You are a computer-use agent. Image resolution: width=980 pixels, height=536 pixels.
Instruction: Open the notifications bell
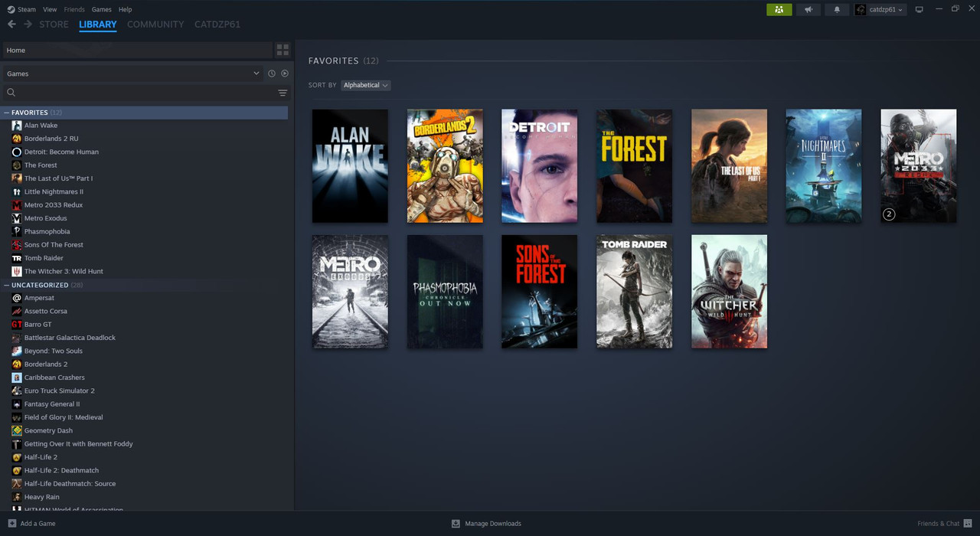(x=837, y=9)
